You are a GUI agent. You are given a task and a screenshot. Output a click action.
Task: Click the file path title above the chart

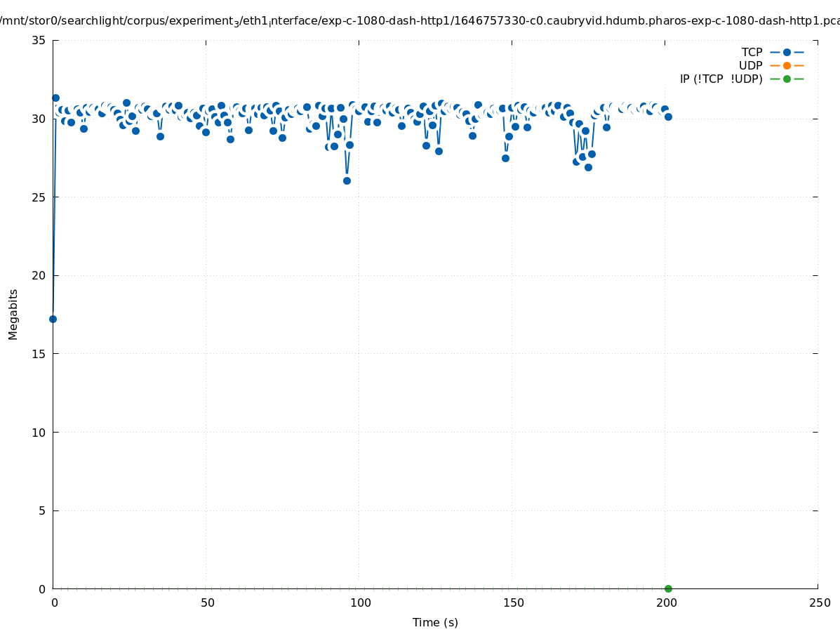pyautogui.click(x=420, y=20)
